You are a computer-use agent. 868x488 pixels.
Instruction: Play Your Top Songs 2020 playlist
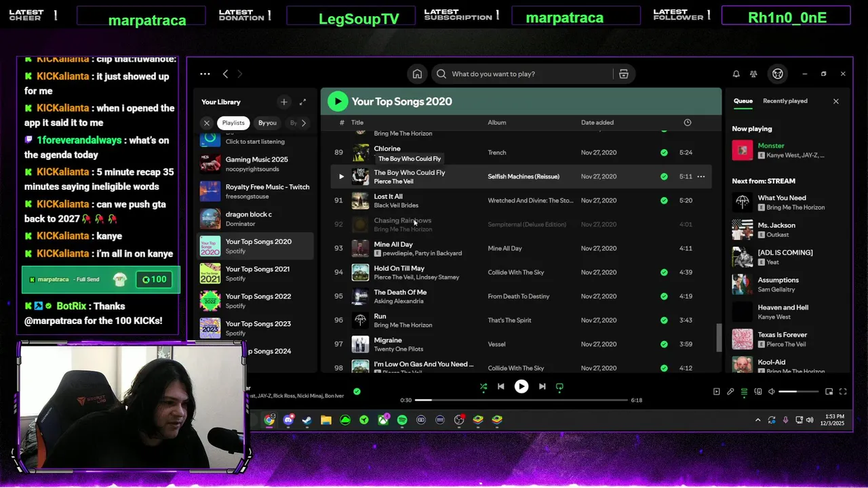(337, 102)
